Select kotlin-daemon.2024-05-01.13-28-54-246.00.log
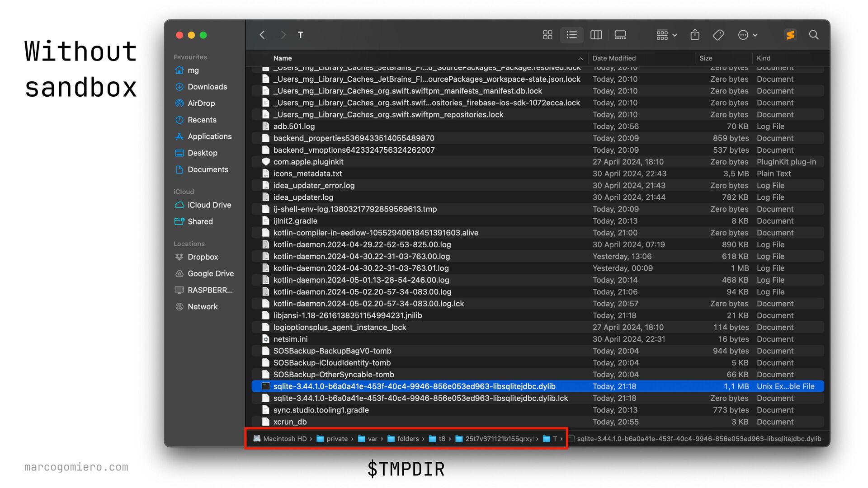This screenshot has width=868, height=488. click(538, 280)
